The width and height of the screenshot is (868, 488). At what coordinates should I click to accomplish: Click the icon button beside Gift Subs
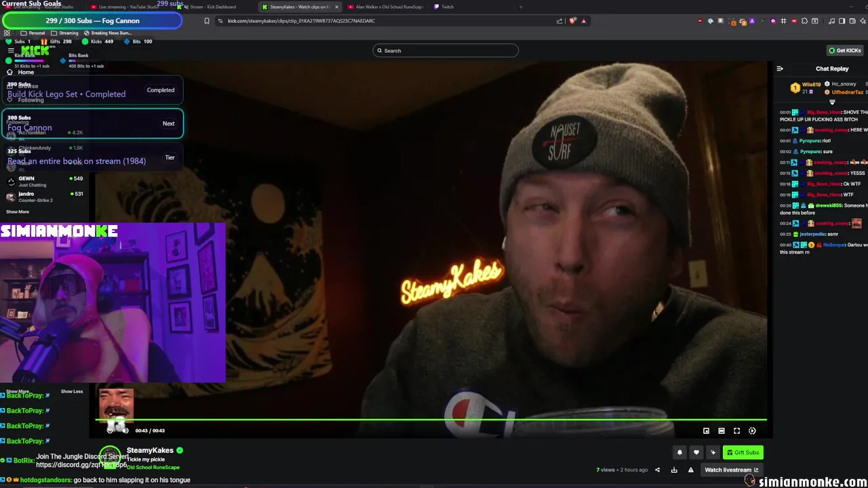click(x=713, y=452)
